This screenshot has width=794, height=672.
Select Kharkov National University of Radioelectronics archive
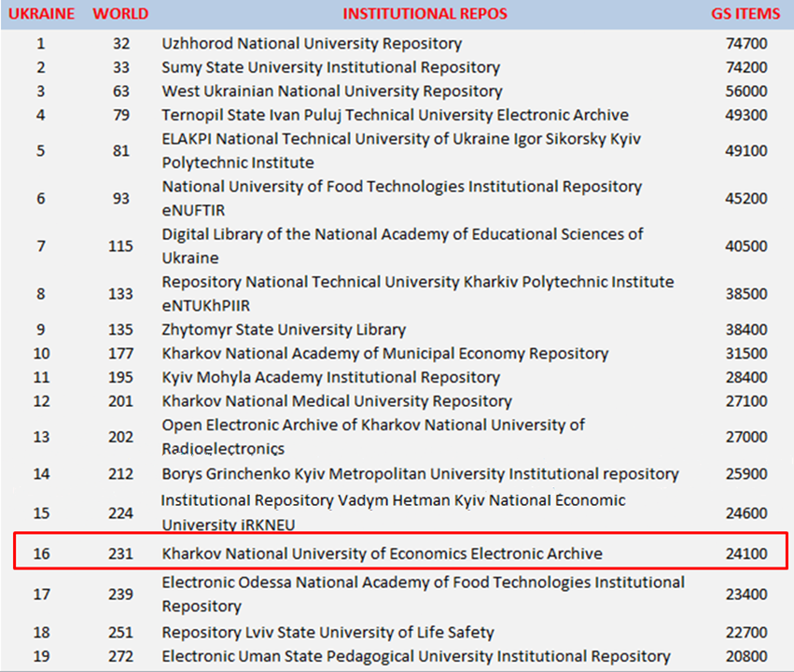click(374, 437)
